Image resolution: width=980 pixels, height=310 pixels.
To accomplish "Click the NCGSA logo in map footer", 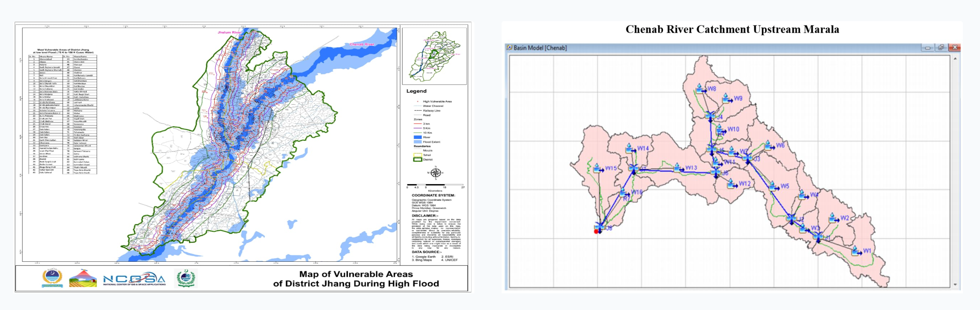I will point(134,280).
